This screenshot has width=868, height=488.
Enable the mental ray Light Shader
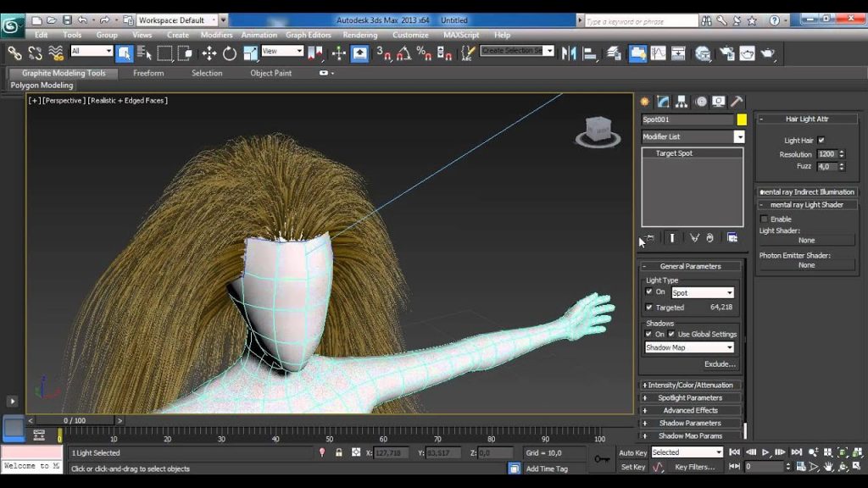(764, 219)
